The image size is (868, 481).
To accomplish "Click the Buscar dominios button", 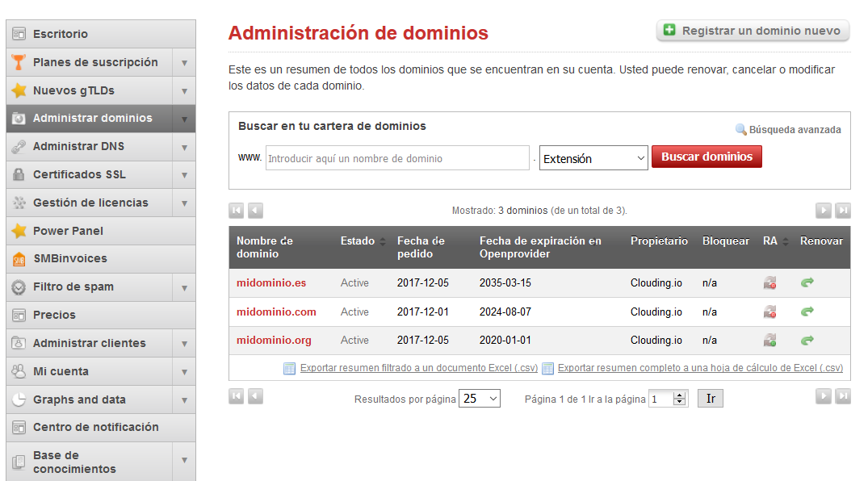I will pos(707,157).
